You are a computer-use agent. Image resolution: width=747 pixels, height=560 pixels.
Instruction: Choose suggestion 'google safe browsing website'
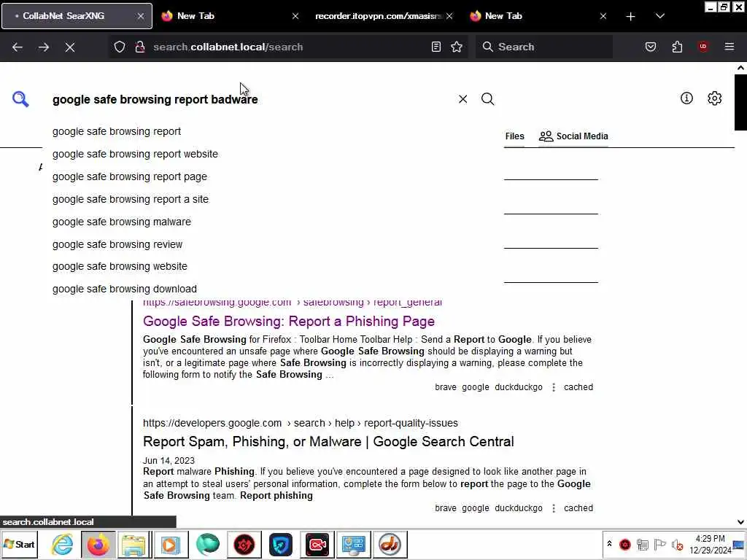pyautogui.click(x=120, y=266)
